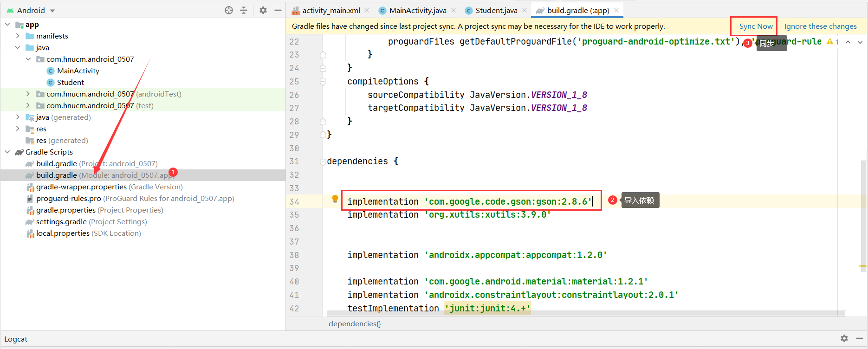This screenshot has width=868, height=349.
Task: Toggle code fold at compileOptions line
Action: [323, 82]
